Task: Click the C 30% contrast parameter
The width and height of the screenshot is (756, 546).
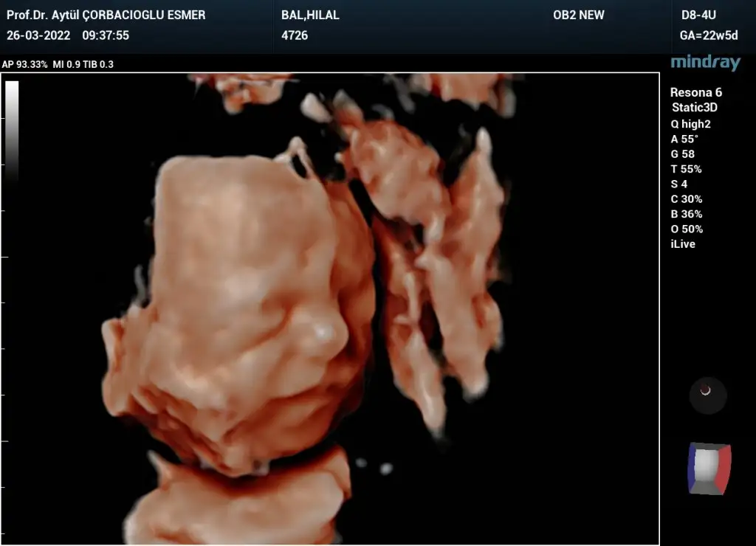Action: pyautogui.click(x=686, y=198)
